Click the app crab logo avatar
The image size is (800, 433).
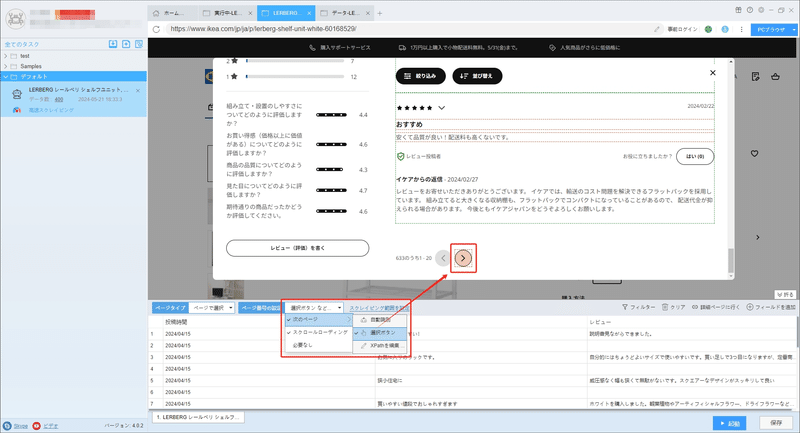coord(15,19)
